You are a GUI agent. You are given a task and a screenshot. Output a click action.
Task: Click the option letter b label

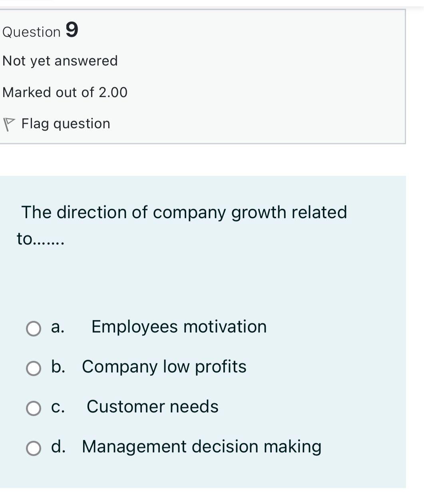(58, 367)
